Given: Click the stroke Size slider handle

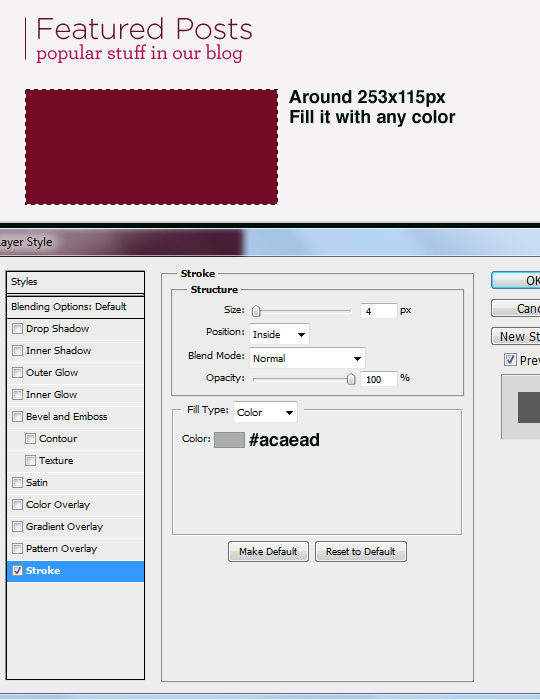Looking at the screenshot, I should pyautogui.click(x=256, y=311).
